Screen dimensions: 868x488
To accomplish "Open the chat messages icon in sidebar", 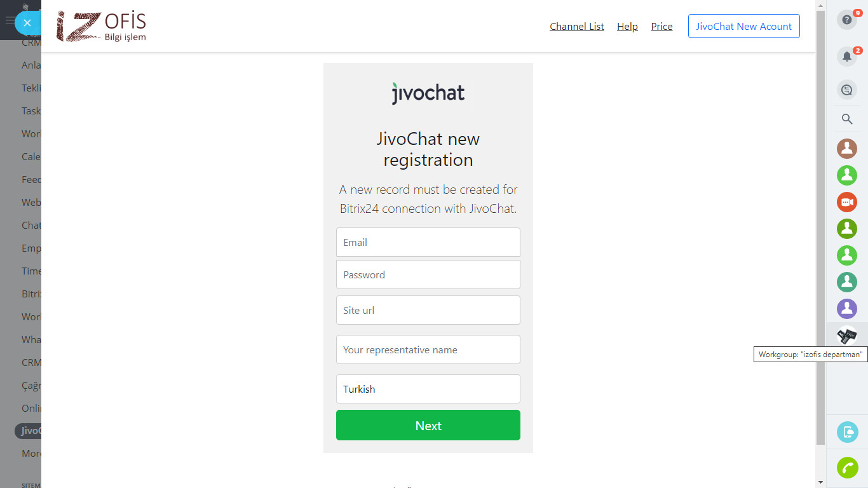I will coord(846,90).
